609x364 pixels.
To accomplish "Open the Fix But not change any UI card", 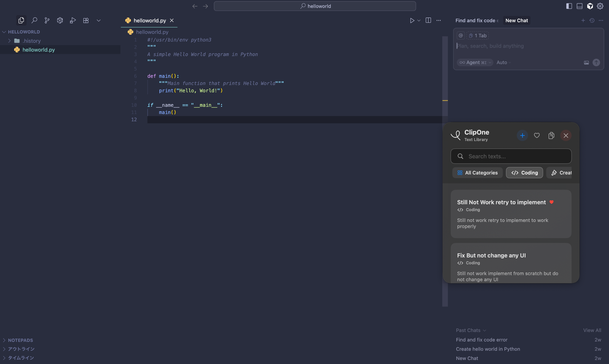I will 511,263.
